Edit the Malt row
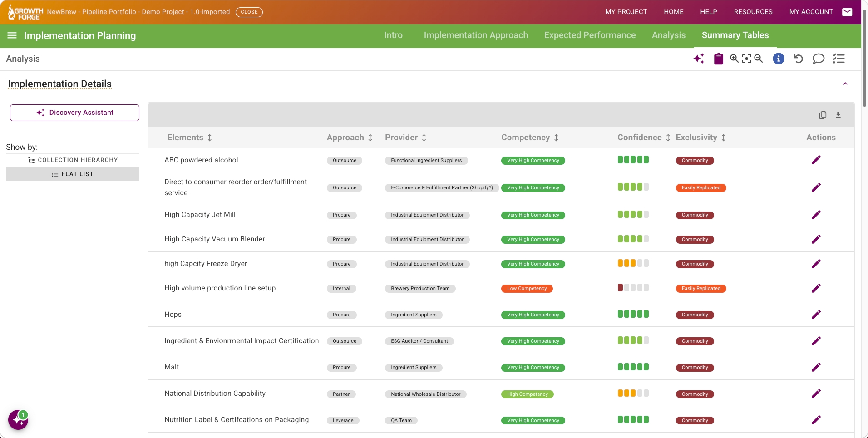This screenshot has width=868, height=438. 816,367
